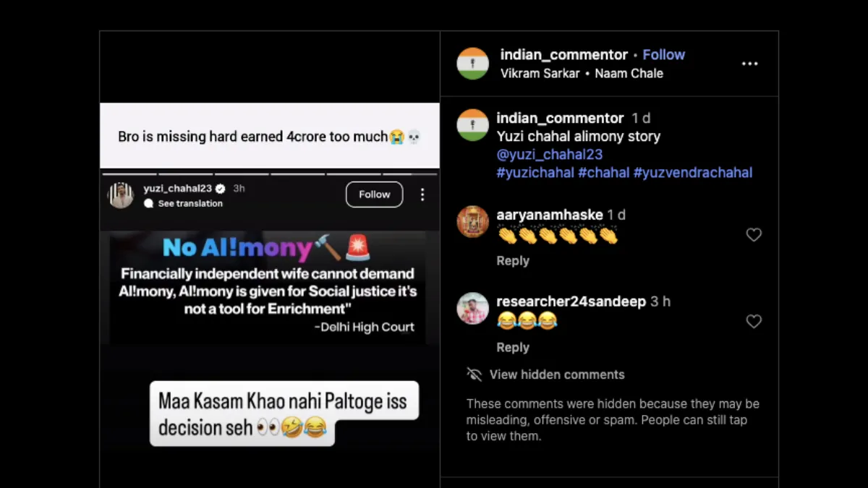
Task: Follow indian_commentor from the post header
Action: [663, 55]
